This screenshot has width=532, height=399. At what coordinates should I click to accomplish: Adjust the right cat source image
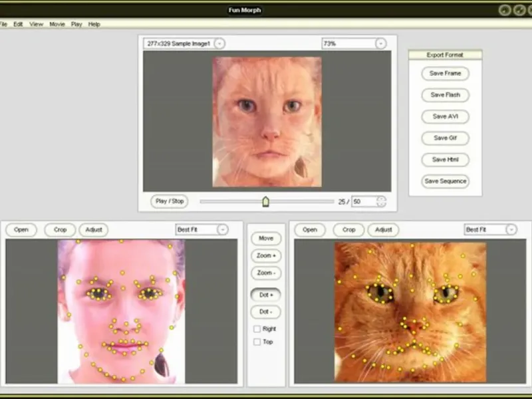384,229
